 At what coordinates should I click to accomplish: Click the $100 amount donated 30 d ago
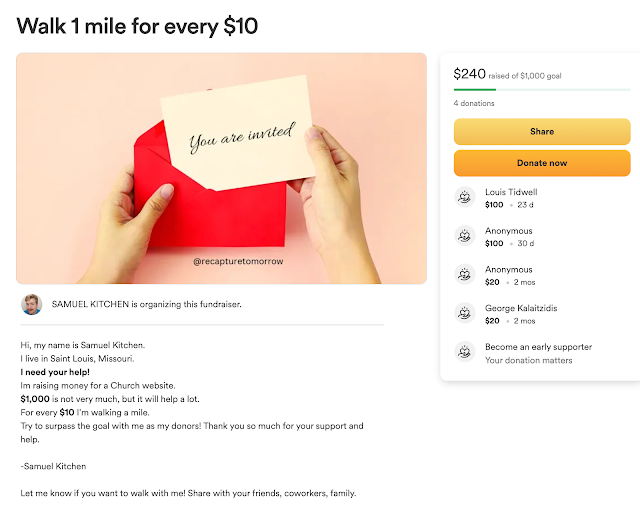494,244
